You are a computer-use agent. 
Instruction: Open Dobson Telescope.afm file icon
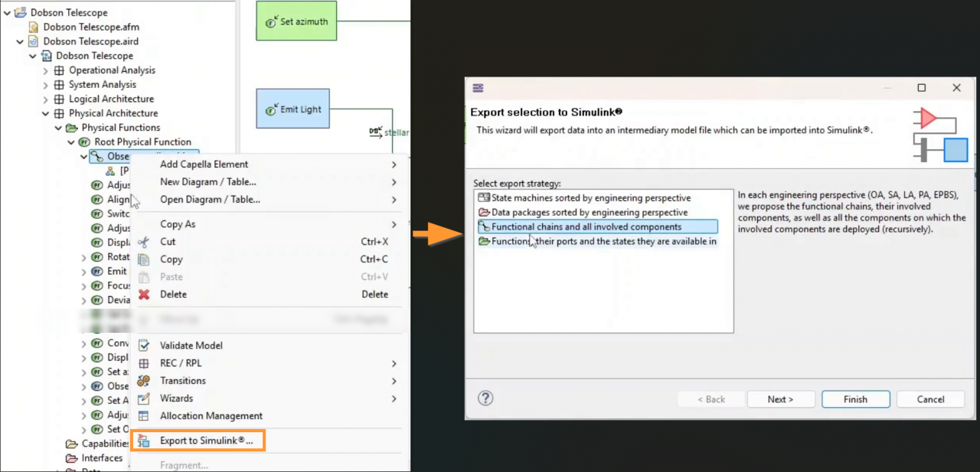pos(34,27)
